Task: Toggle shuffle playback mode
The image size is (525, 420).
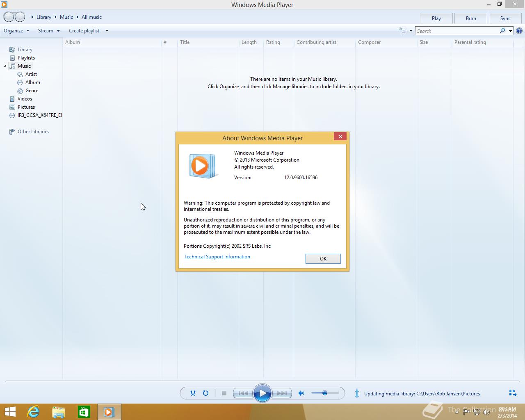Action: click(x=193, y=393)
